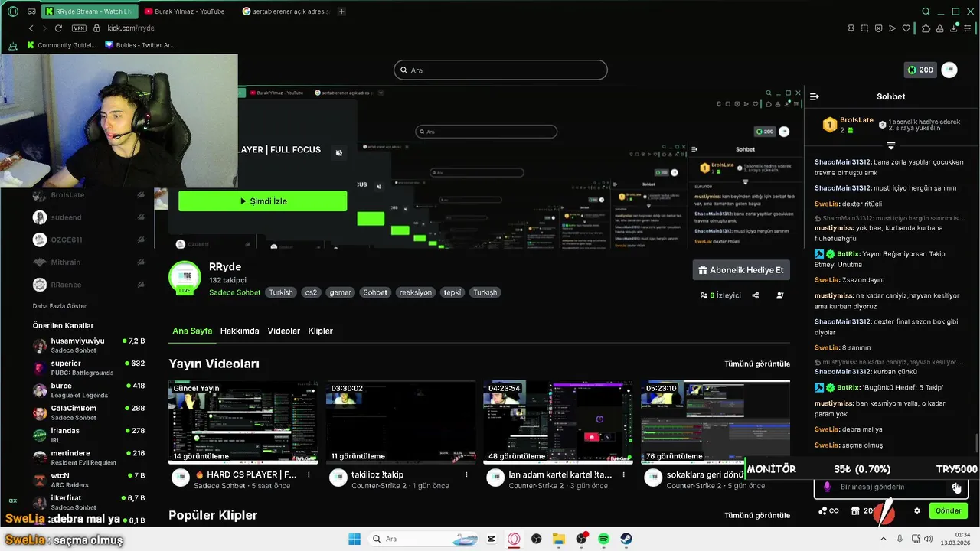Open options menu for takilioz !takip video

pyautogui.click(x=466, y=474)
